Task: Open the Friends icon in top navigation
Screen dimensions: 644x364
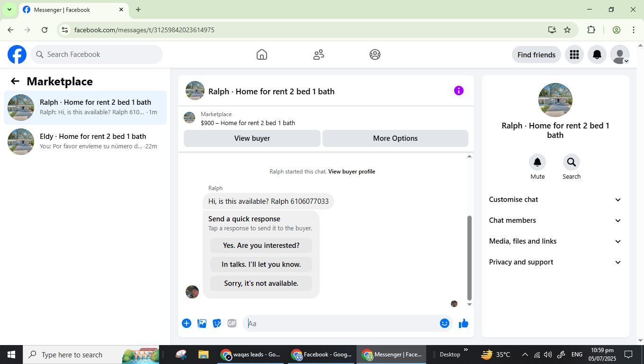Action: (x=319, y=55)
